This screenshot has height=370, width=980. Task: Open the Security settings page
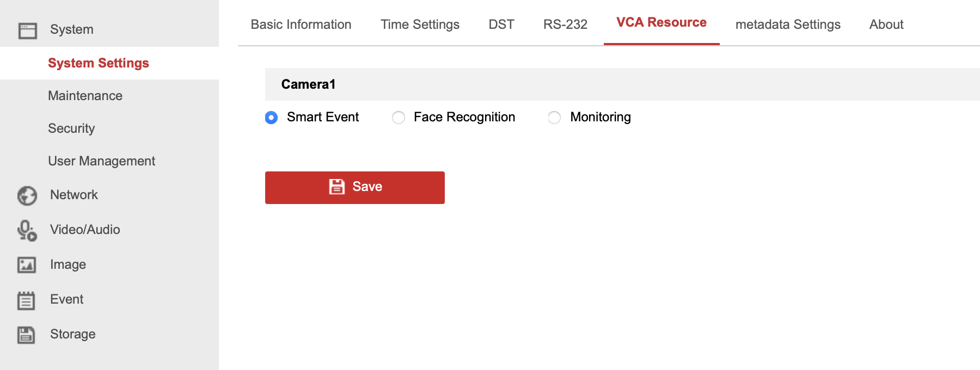[x=71, y=128]
